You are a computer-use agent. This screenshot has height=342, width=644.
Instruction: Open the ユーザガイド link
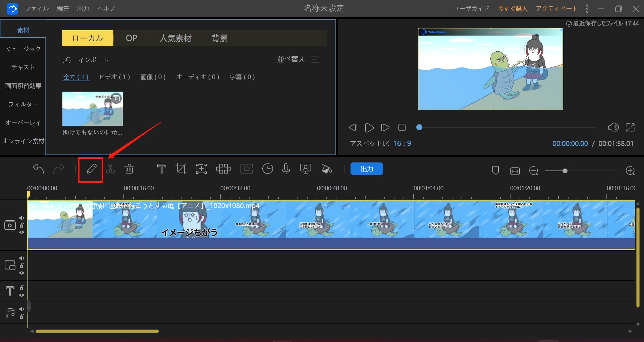[x=471, y=8]
